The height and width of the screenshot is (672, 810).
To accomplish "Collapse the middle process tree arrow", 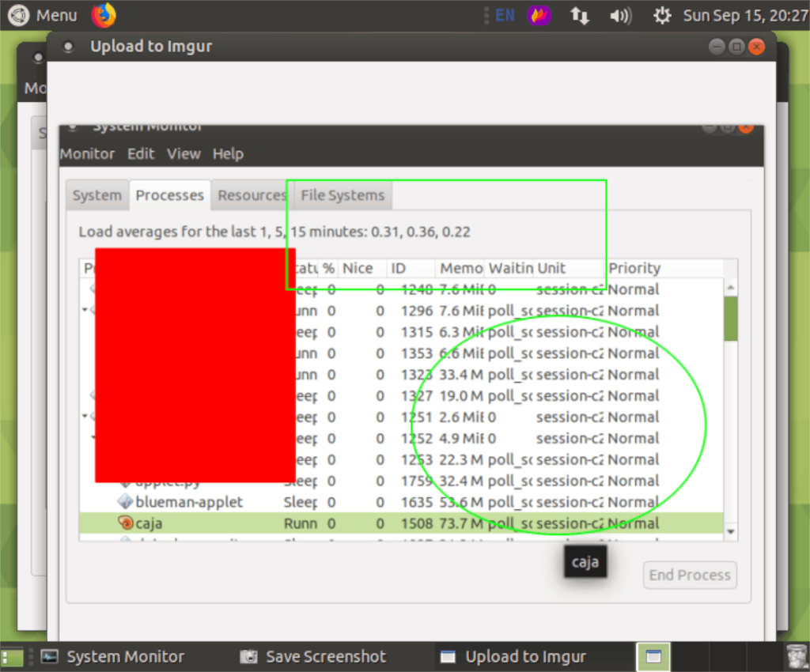I will pyautogui.click(x=84, y=417).
